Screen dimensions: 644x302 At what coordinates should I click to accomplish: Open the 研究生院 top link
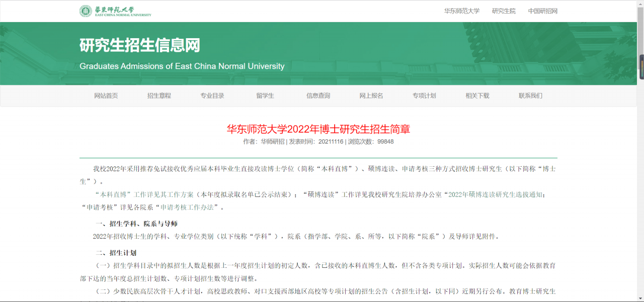pos(504,11)
